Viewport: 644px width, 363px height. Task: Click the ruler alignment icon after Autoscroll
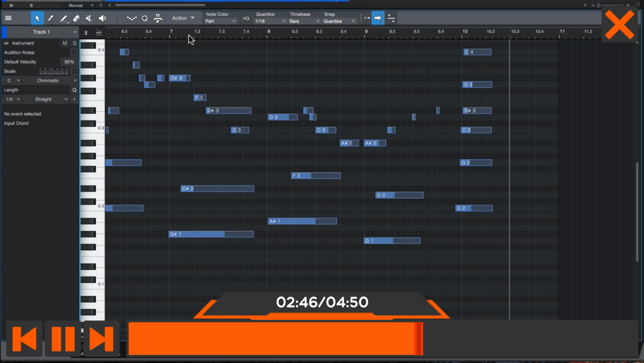coord(391,18)
